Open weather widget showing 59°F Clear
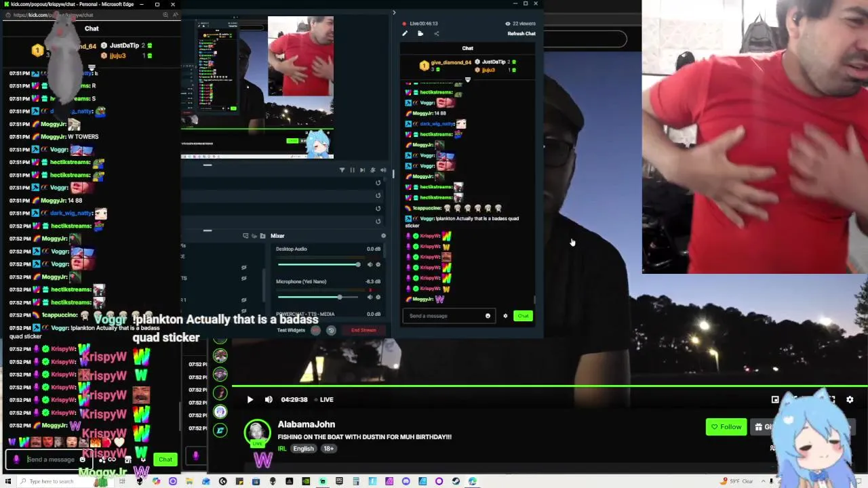The height and width of the screenshot is (488, 868). 737,481
